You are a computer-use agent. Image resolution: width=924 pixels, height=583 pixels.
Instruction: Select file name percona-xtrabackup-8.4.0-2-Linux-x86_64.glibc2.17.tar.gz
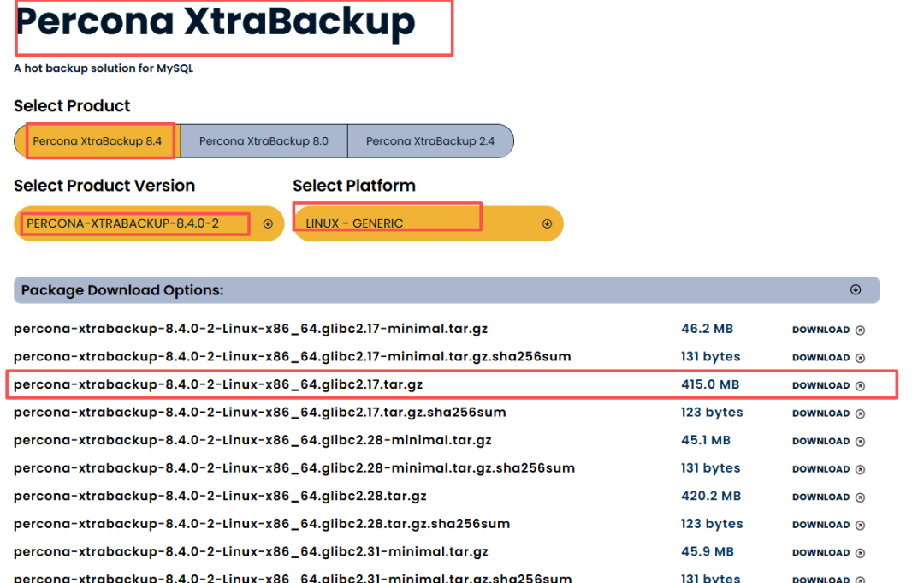218,384
